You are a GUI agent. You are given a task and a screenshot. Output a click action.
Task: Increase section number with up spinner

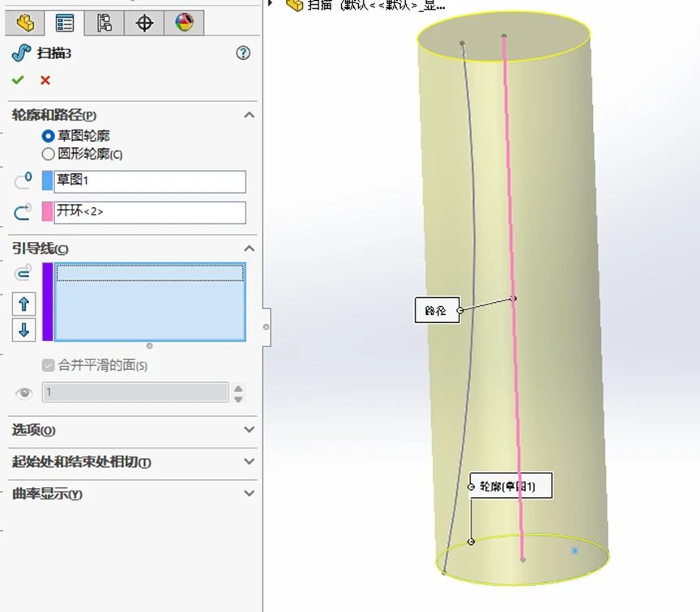pyautogui.click(x=238, y=388)
